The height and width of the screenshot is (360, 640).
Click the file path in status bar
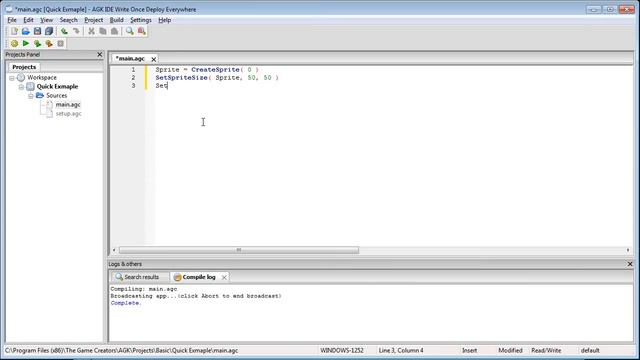121,351
